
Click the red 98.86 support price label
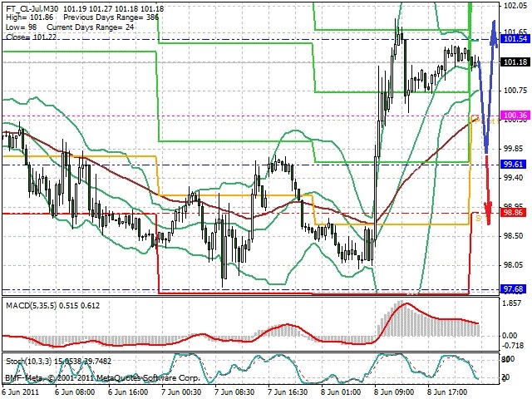click(514, 213)
